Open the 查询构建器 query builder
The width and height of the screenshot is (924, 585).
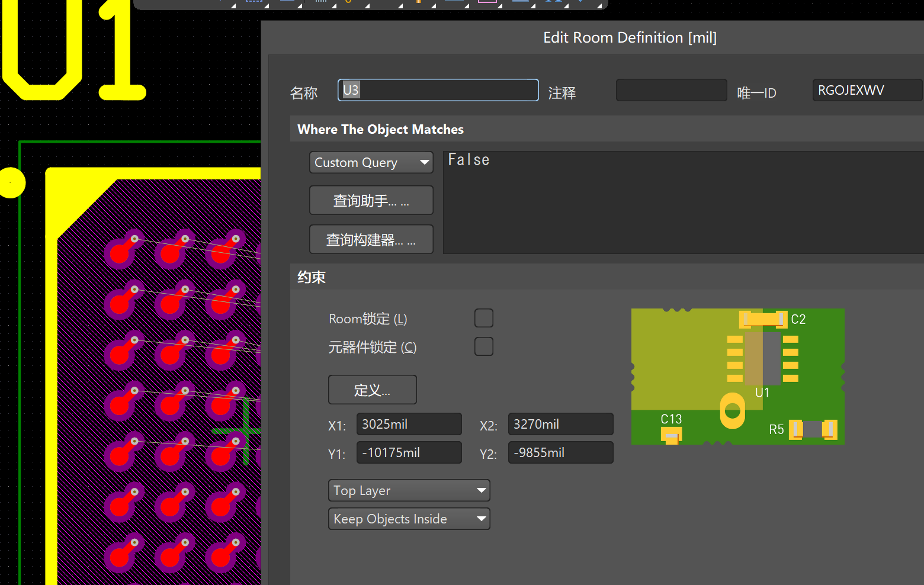[371, 240]
